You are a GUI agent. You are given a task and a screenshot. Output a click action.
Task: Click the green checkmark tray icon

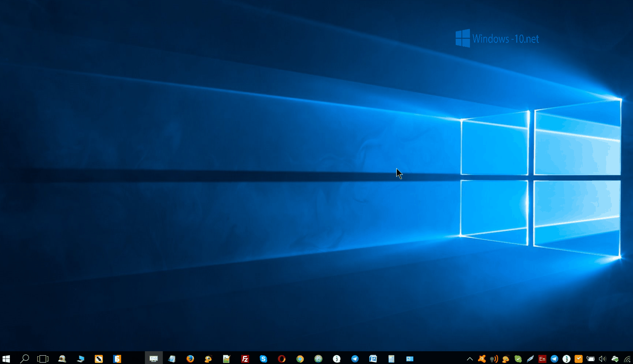(518, 359)
